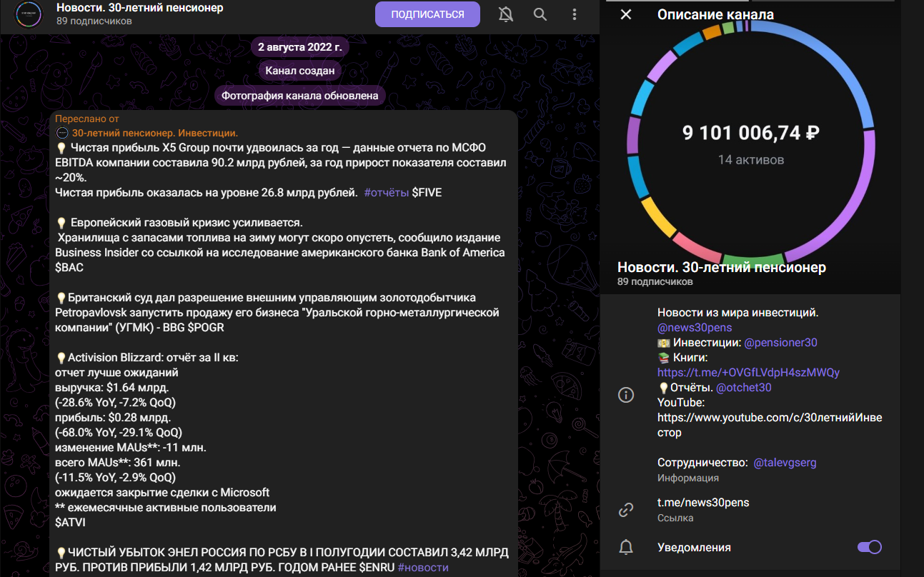
Task: Click the $FIVE ticker tag
Action: (427, 193)
